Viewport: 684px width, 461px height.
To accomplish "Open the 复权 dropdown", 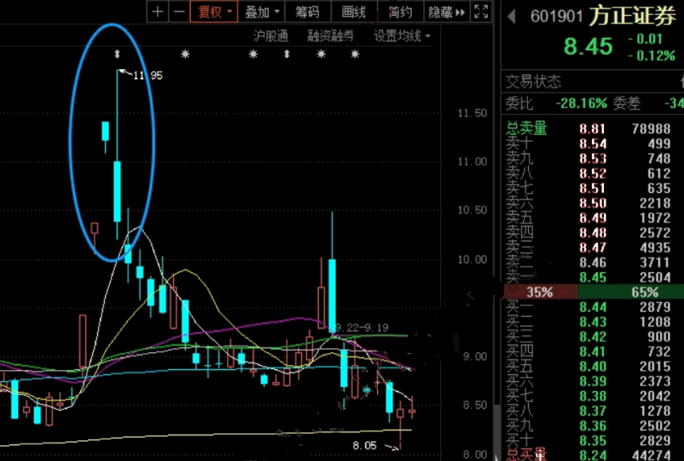I will (214, 12).
